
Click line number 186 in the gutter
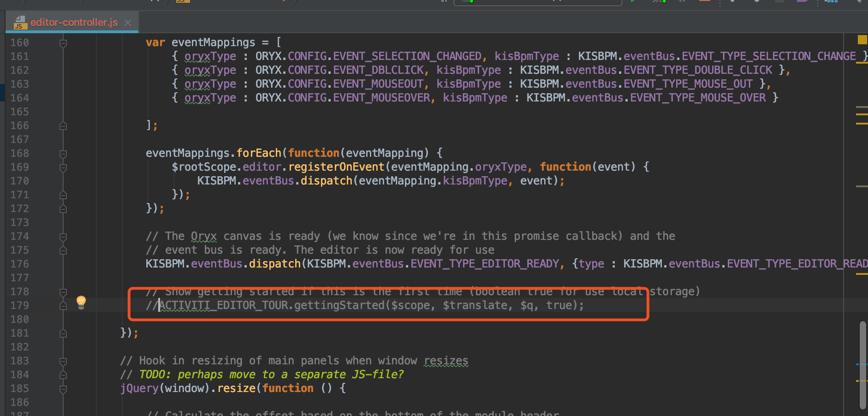pos(20,402)
